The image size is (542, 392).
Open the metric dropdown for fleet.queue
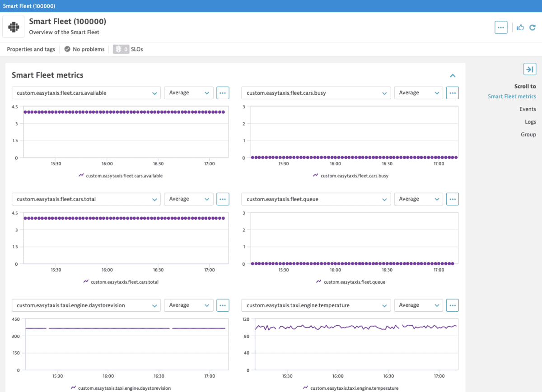pos(316,198)
